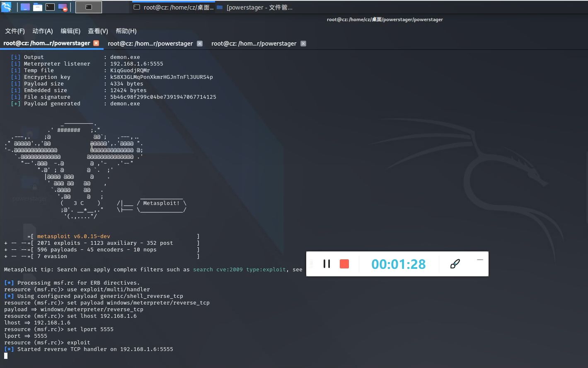Close the first terminal tab
Viewport: 588px width, 368px height.
click(x=96, y=43)
